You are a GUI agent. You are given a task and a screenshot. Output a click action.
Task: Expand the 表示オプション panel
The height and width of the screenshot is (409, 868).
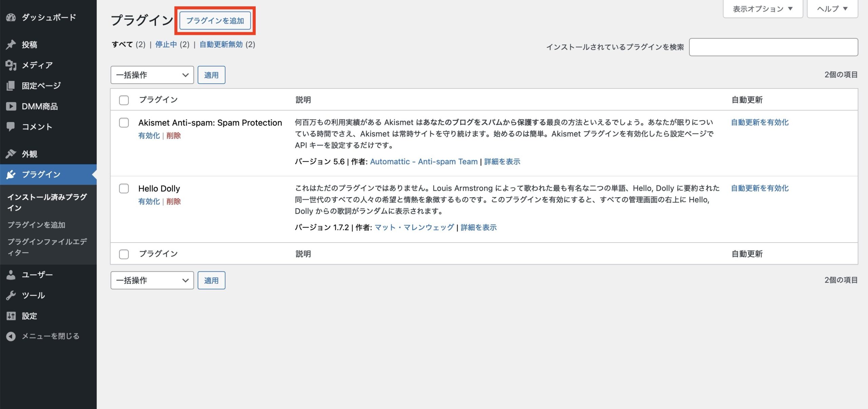763,8
